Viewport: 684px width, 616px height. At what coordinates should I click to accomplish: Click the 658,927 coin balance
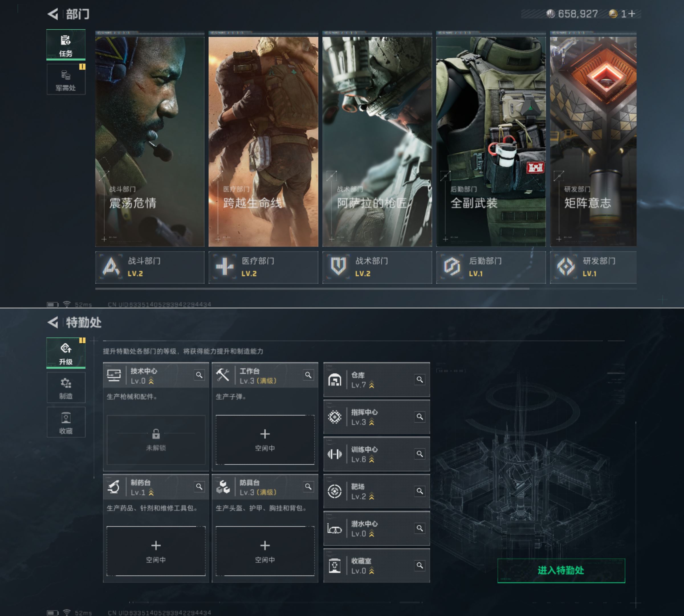tap(572, 14)
